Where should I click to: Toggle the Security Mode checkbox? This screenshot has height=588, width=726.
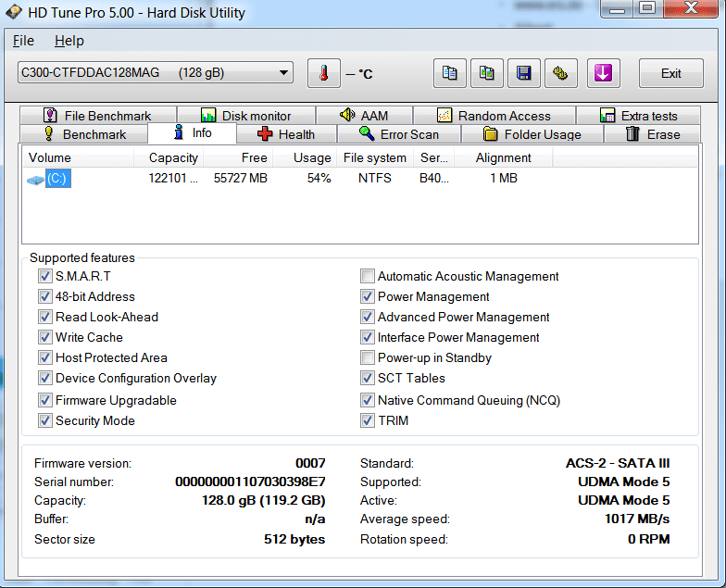[x=44, y=420]
